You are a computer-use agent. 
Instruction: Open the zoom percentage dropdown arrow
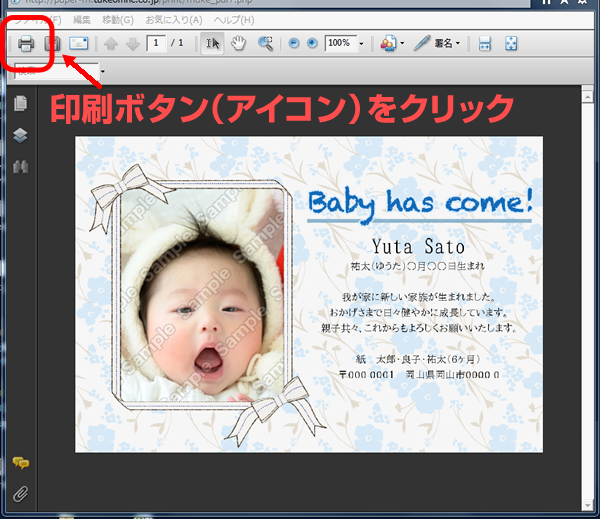pos(361,44)
